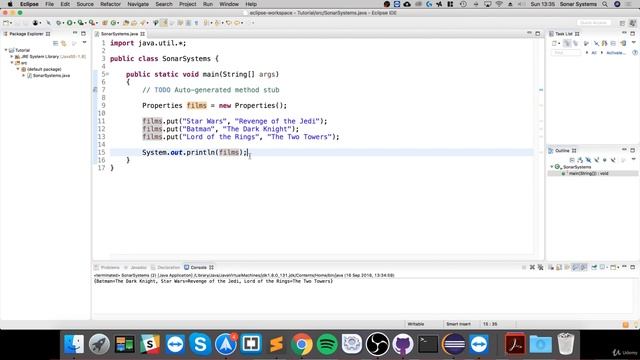The width and height of the screenshot is (640, 360).
Task: Toggle Sort in Outline view
Action: pos(580,160)
